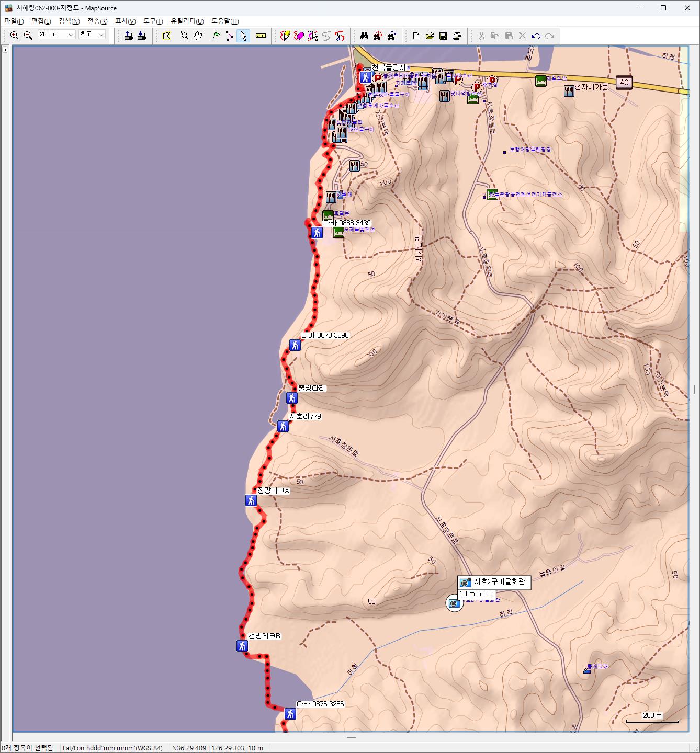This screenshot has width=700, height=753.
Task: Click the Lat/Lon format status bar text
Action: click(112, 748)
